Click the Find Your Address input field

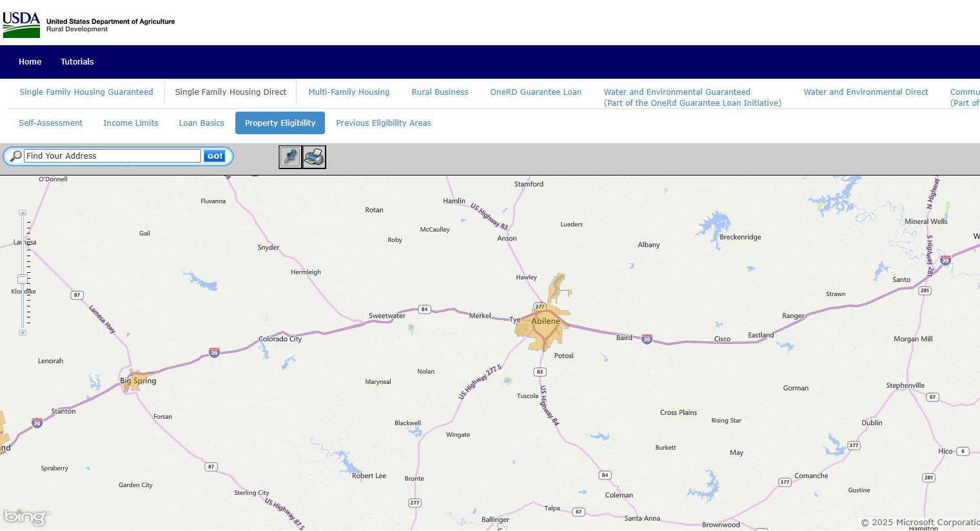tap(112, 155)
